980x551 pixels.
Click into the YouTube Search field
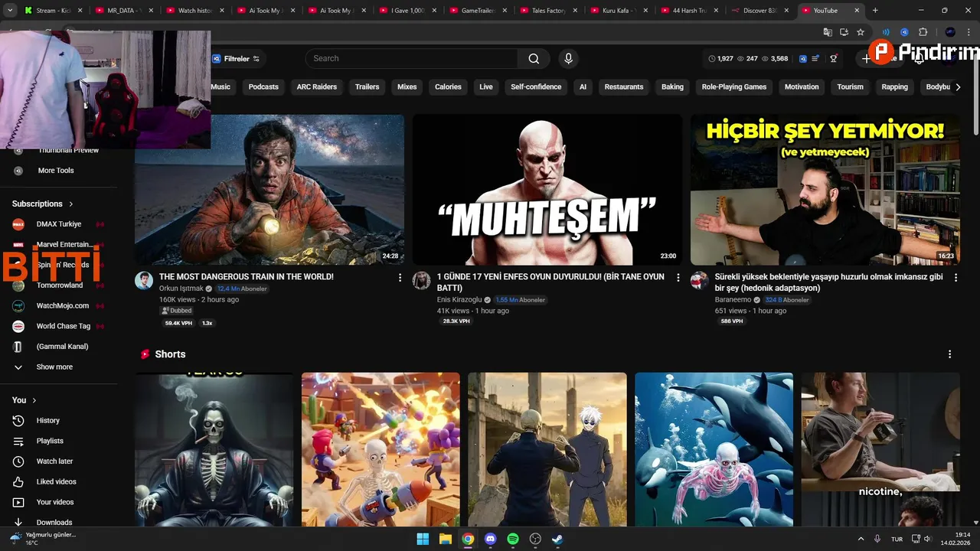click(x=412, y=59)
